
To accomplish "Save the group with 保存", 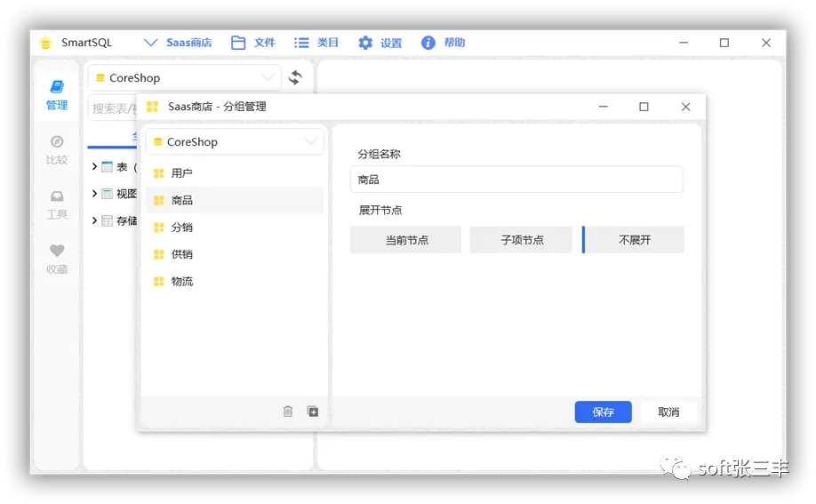I will [x=604, y=412].
